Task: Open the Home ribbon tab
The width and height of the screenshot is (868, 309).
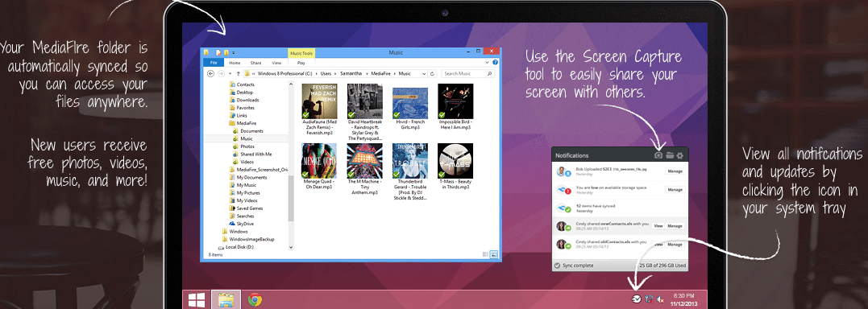Action: tap(234, 63)
